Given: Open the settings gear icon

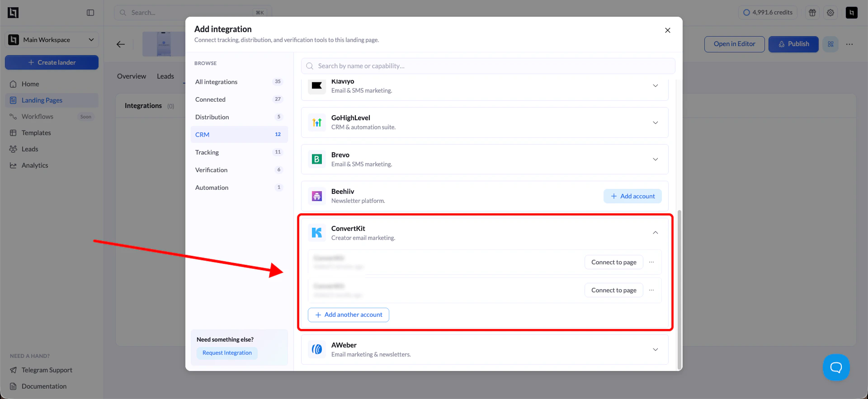Looking at the screenshot, I should 830,13.
